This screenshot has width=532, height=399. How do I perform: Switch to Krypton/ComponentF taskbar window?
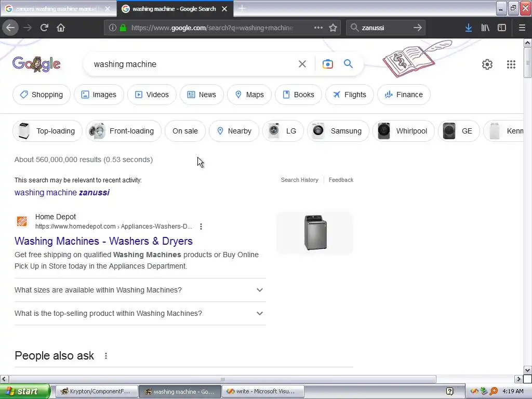point(96,392)
